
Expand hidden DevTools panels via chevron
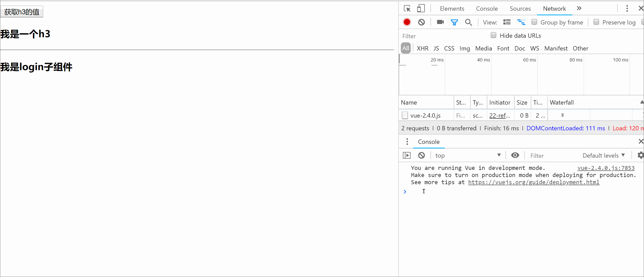pyautogui.click(x=579, y=8)
